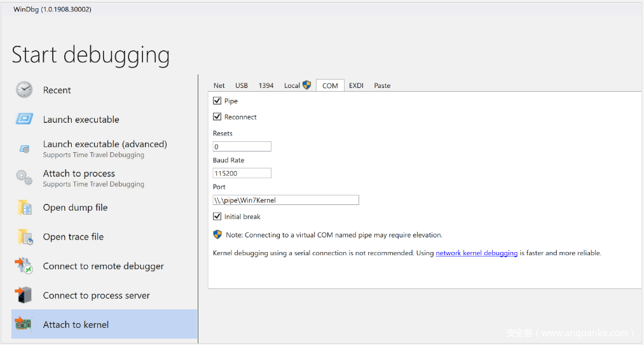Click the Connect to process server icon
Screen dimensions: 644x345
(24, 295)
